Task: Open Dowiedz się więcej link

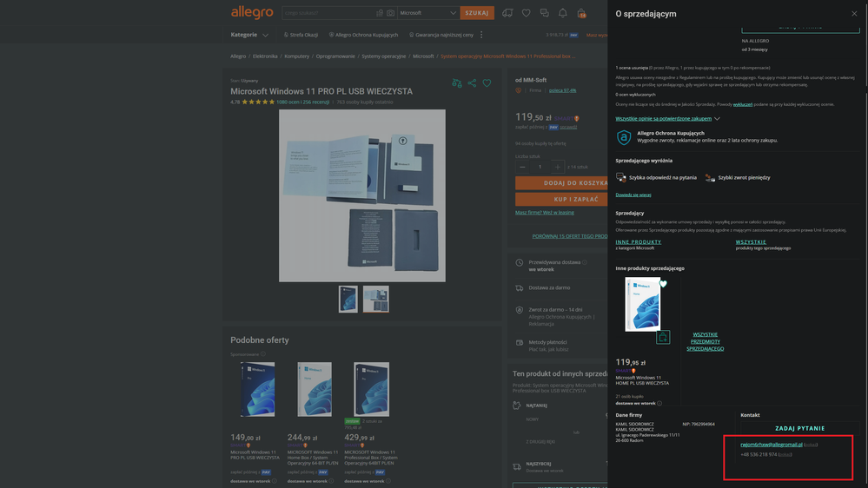Action: [633, 195]
